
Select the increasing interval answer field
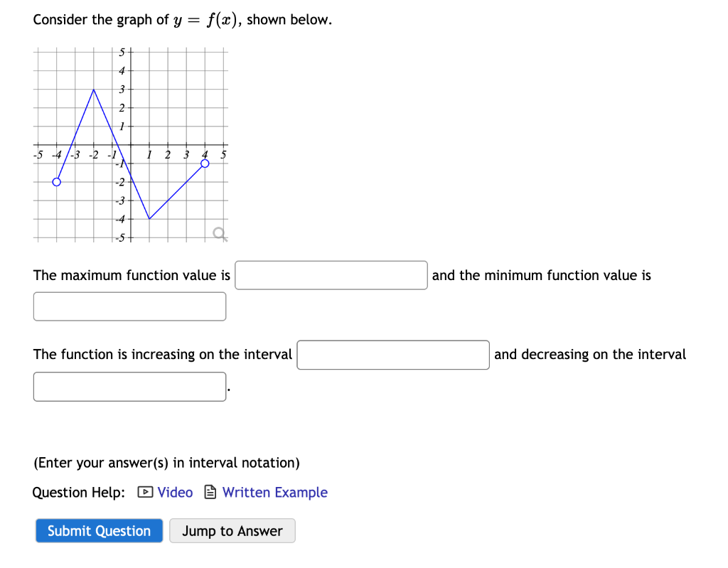[392, 355]
